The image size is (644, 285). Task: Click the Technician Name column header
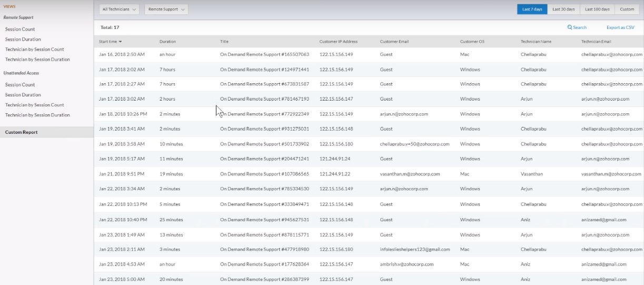click(536, 42)
